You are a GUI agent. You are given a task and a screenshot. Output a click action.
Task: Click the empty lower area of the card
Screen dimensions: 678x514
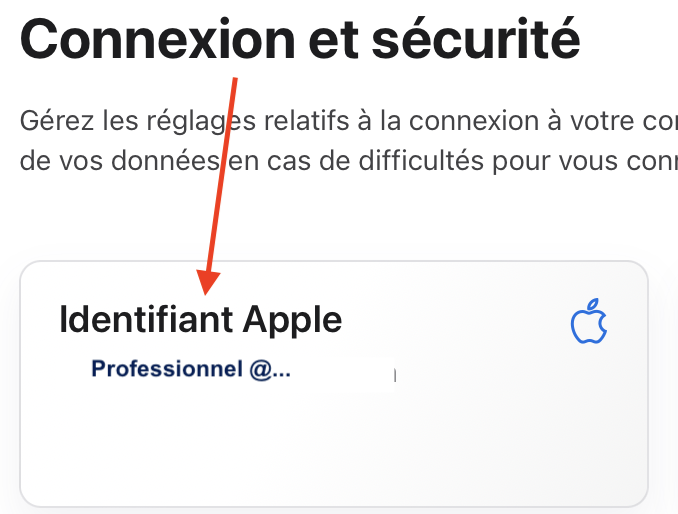click(334, 450)
